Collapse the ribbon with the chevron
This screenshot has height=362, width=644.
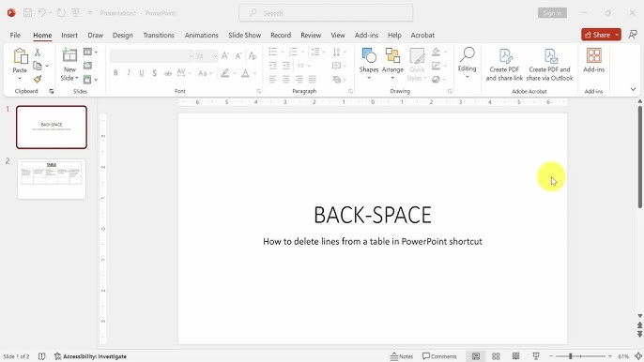633,89
